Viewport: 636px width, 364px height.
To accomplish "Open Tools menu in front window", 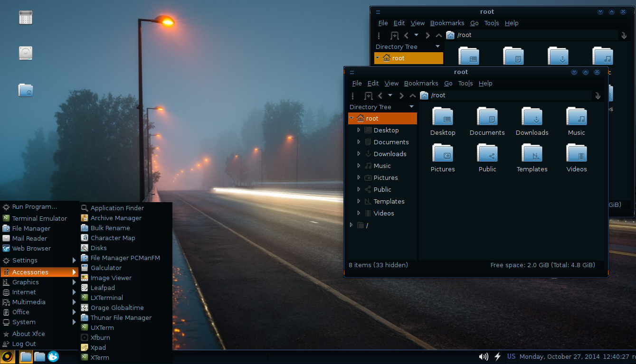I will point(465,84).
